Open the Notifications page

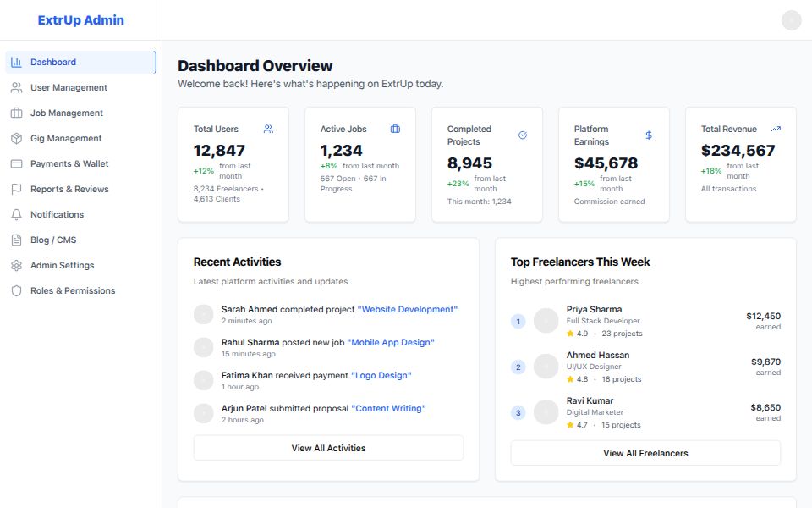81,214
